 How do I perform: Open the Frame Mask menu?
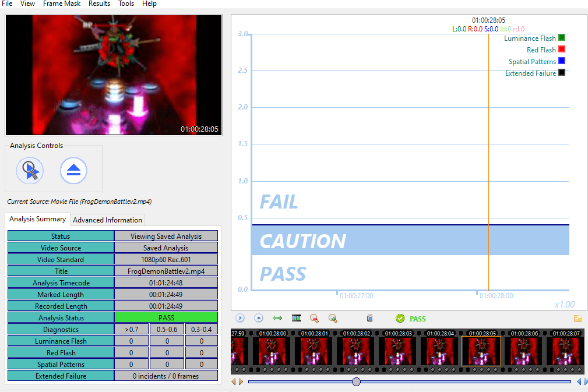(62, 3)
